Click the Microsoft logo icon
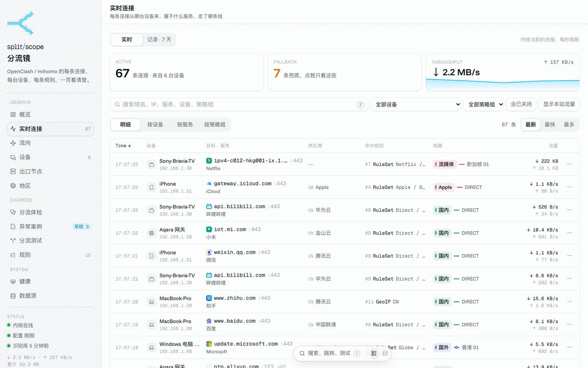 click(209, 344)
